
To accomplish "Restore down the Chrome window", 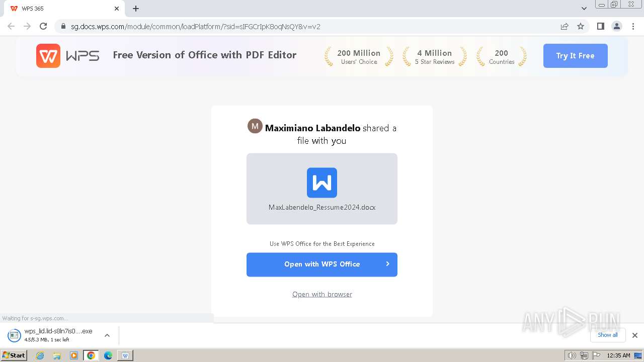I will click(614, 5).
